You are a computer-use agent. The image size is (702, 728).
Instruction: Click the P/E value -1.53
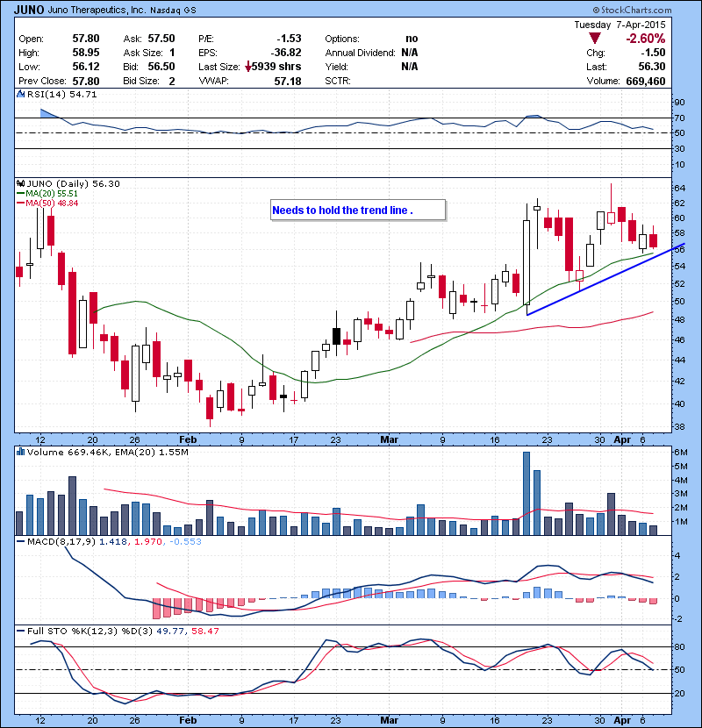[289, 39]
